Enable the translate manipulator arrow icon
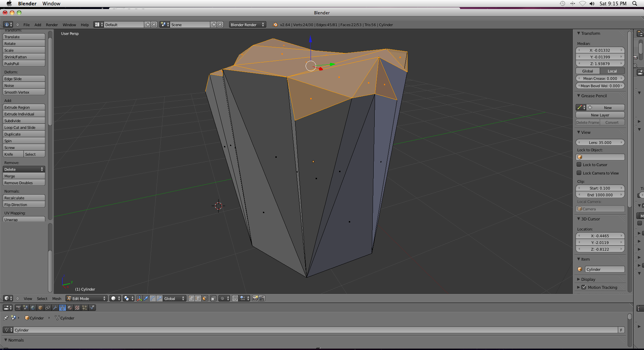This screenshot has width=644, height=350. tap(146, 298)
